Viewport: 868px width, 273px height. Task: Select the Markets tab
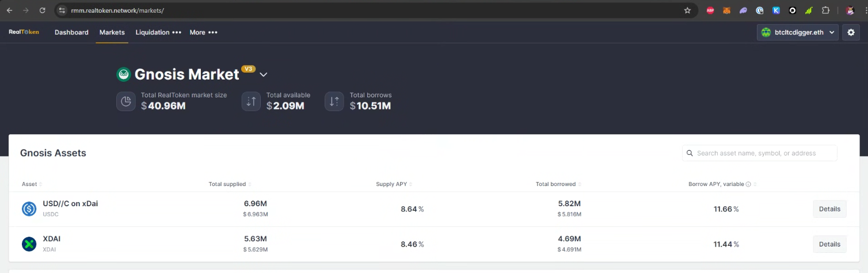tap(112, 32)
